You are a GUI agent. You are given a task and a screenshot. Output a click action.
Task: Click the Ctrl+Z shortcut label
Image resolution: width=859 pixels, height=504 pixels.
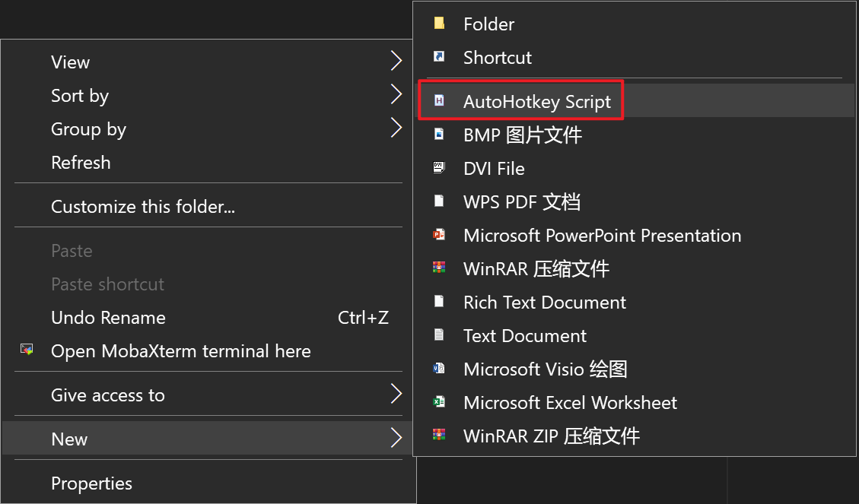click(x=363, y=318)
